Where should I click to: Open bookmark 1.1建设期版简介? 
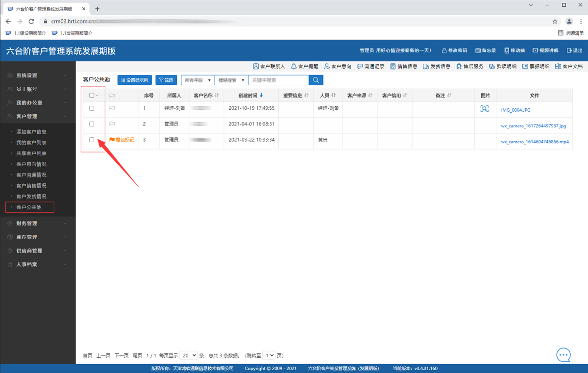(25, 33)
